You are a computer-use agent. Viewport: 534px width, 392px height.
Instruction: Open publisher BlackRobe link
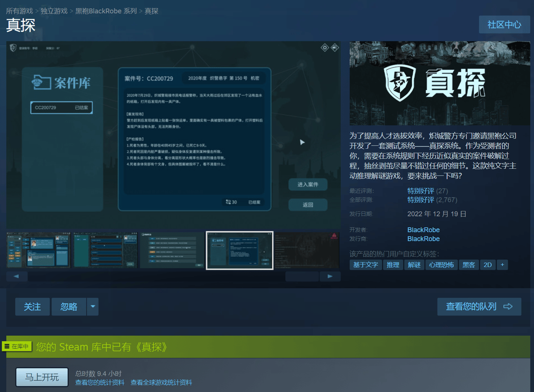(423, 239)
